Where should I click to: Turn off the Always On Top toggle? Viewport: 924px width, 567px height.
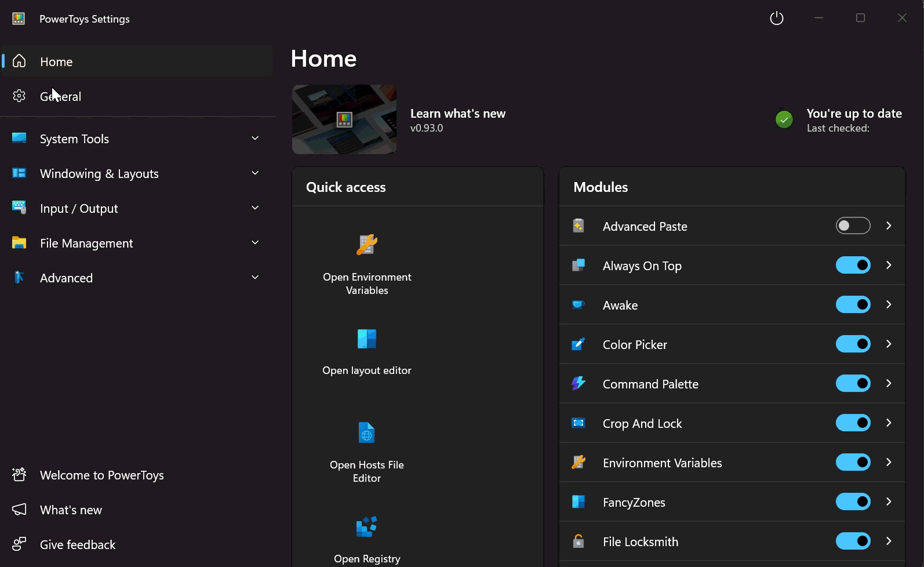click(x=853, y=265)
